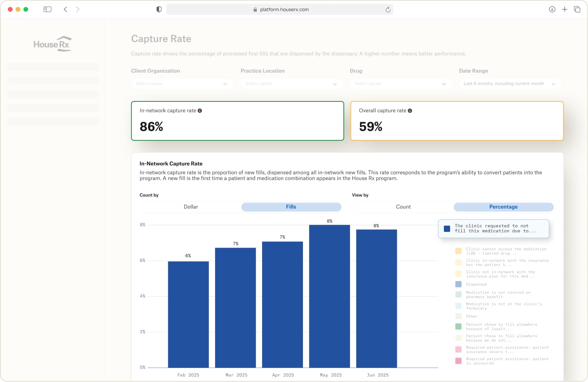
Task: Expand the Practice Location dropdown
Action: pyautogui.click(x=291, y=83)
